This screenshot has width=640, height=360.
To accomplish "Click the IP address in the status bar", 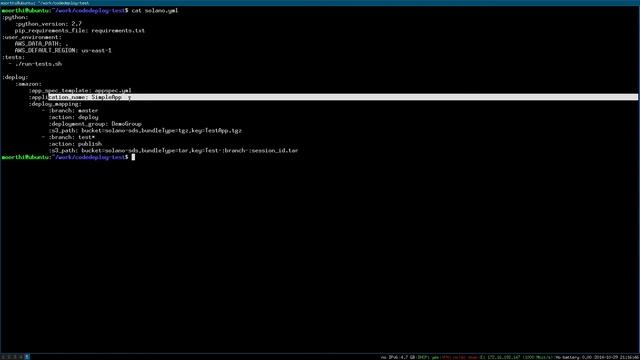I will click(504, 357).
